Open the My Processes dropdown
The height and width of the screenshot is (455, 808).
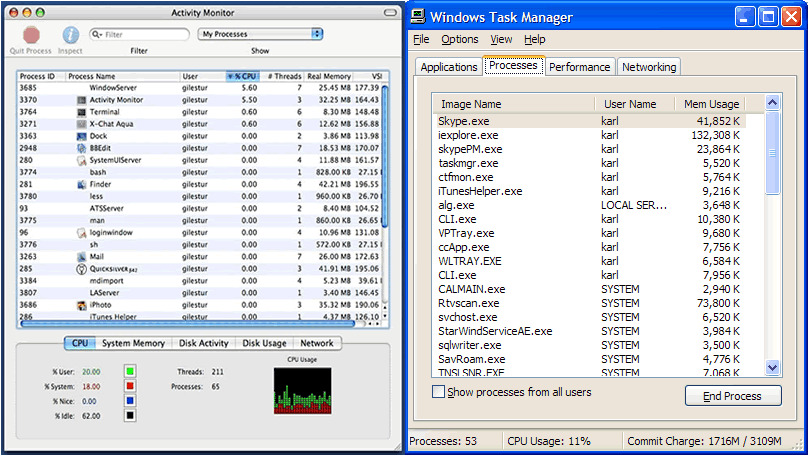click(x=260, y=34)
